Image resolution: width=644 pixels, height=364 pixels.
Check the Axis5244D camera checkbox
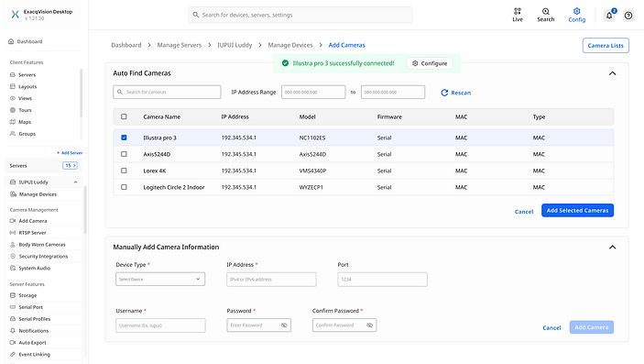pos(124,154)
